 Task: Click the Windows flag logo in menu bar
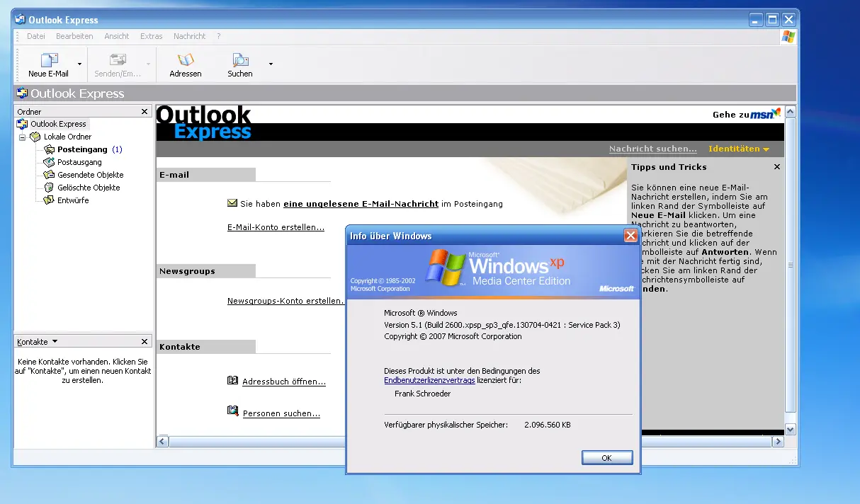788,37
